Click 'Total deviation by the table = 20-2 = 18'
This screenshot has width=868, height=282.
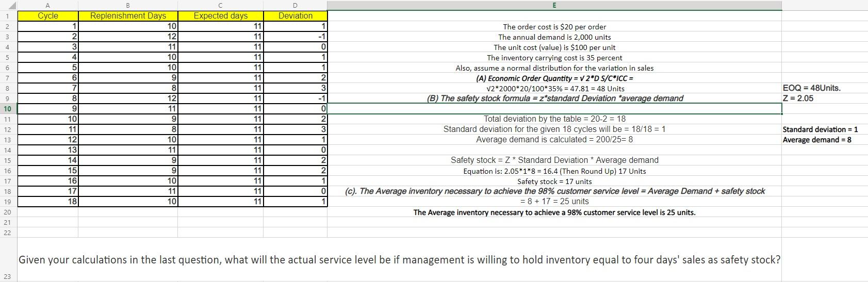pyautogui.click(x=554, y=119)
